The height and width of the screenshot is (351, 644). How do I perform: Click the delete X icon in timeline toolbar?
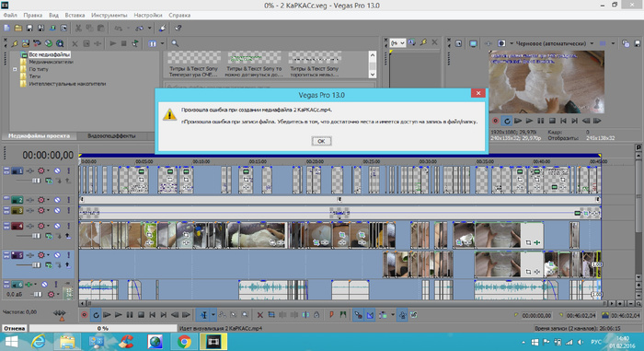pos(259,315)
